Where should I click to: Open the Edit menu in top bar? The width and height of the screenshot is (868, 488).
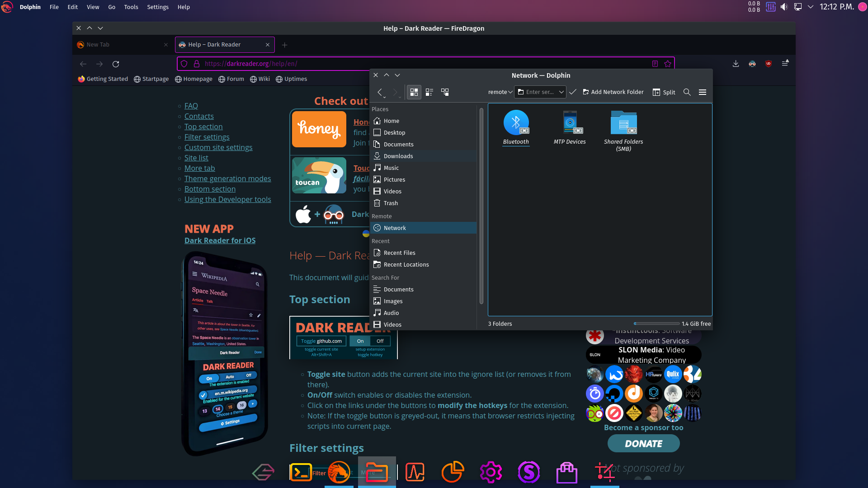pyautogui.click(x=72, y=7)
